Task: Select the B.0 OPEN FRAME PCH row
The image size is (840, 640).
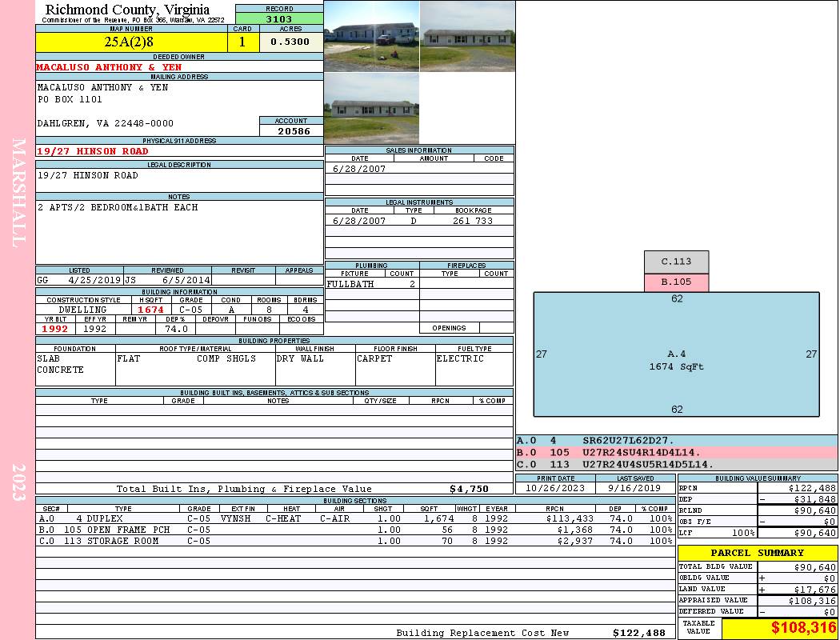Action: coord(355,530)
